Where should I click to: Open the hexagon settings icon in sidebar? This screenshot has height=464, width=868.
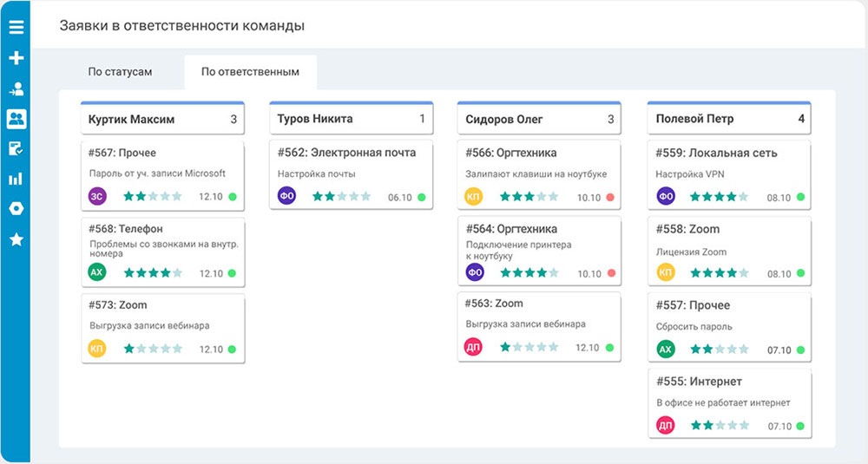[x=16, y=209]
